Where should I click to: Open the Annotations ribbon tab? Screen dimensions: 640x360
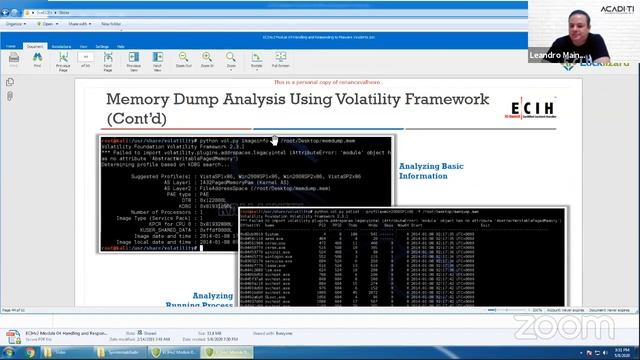pos(61,47)
